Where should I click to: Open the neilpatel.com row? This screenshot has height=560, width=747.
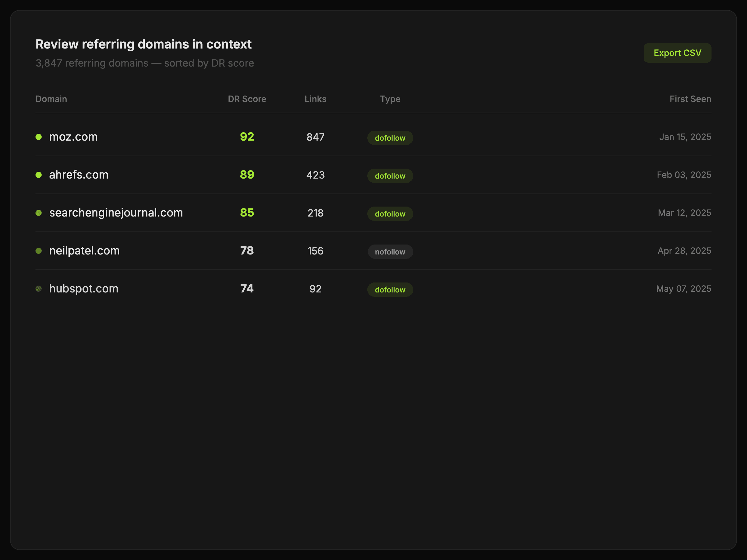click(84, 251)
